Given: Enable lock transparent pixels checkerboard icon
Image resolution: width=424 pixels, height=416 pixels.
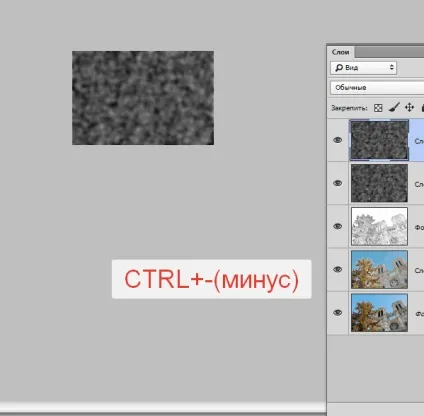Looking at the screenshot, I should tap(378, 108).
